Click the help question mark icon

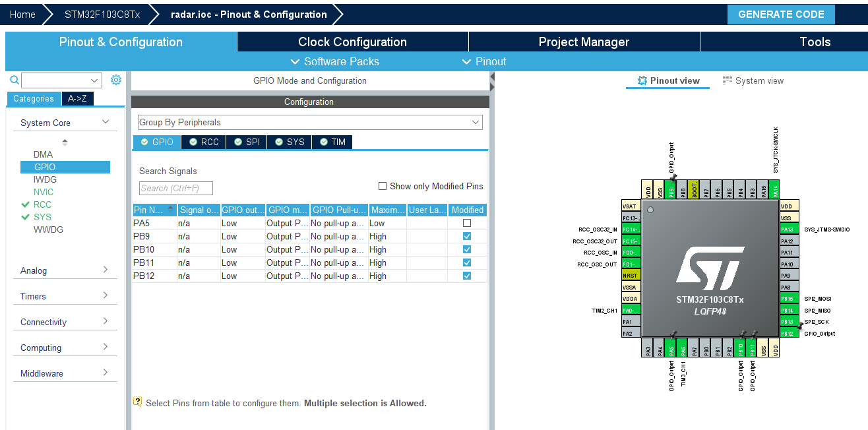click(x=138, y=401)
